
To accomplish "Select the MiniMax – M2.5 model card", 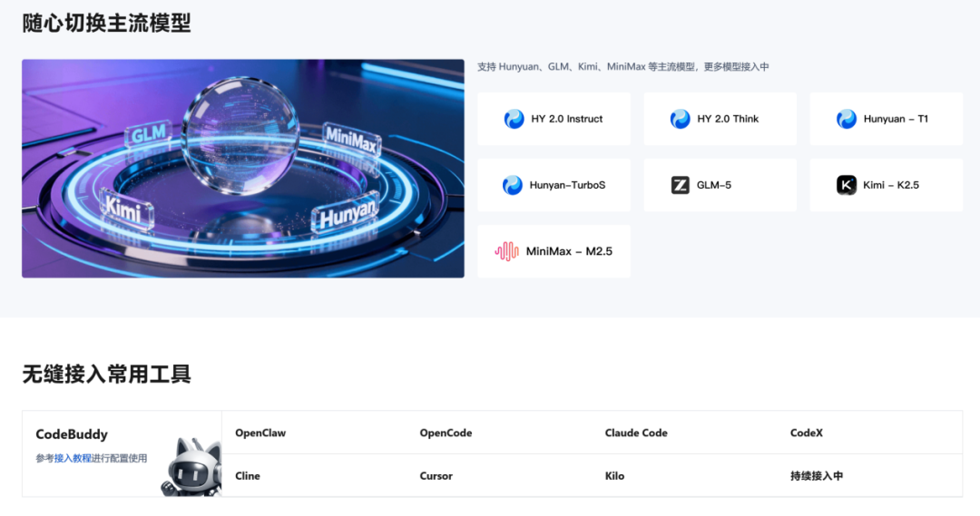I will pos(554,251).
